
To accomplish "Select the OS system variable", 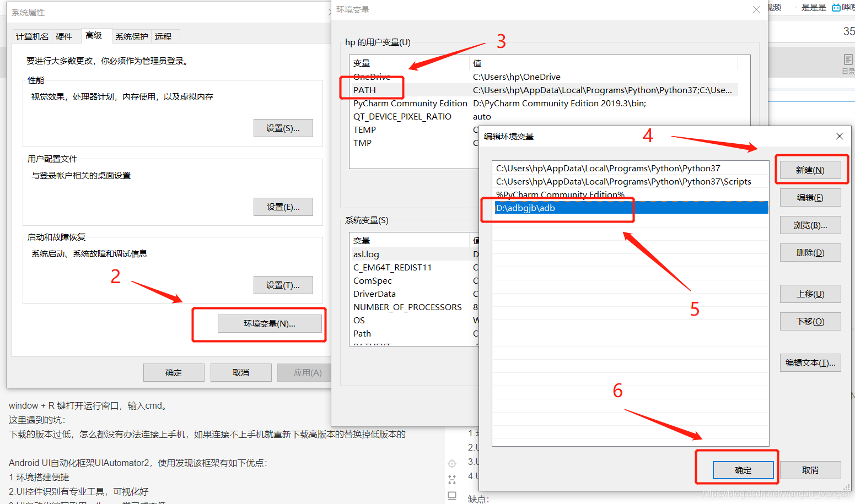I will (415, 320).
